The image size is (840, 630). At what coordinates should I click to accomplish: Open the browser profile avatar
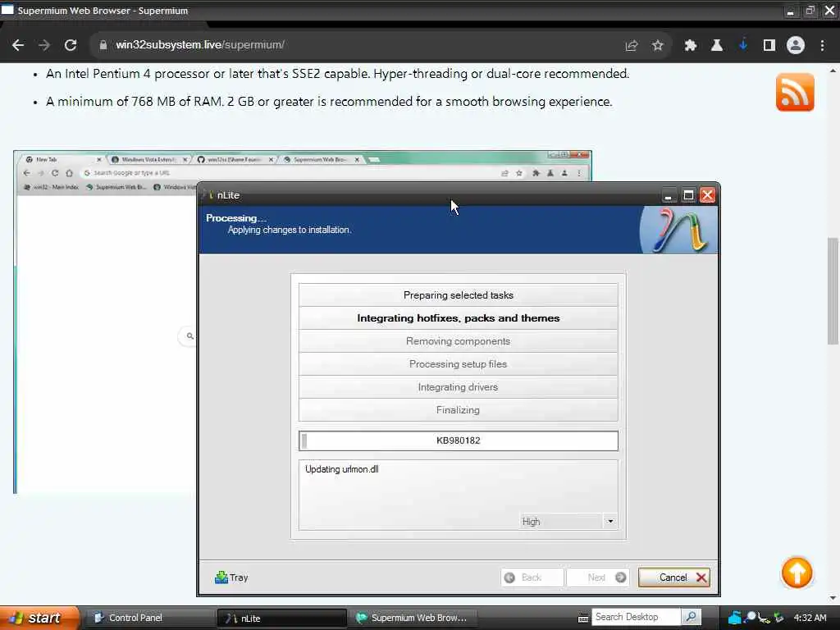tap(796, 46)
